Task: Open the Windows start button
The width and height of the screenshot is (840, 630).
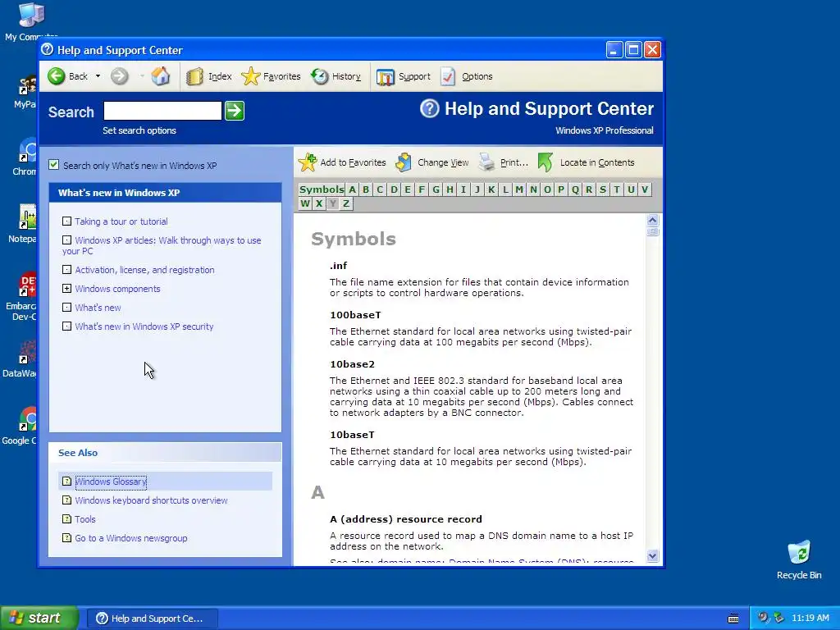Action: [39, 618]
